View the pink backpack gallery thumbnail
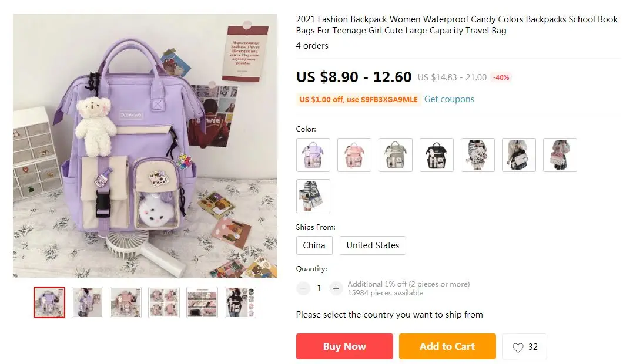Viewport: 623px width, 364px height. pos(126,302)
